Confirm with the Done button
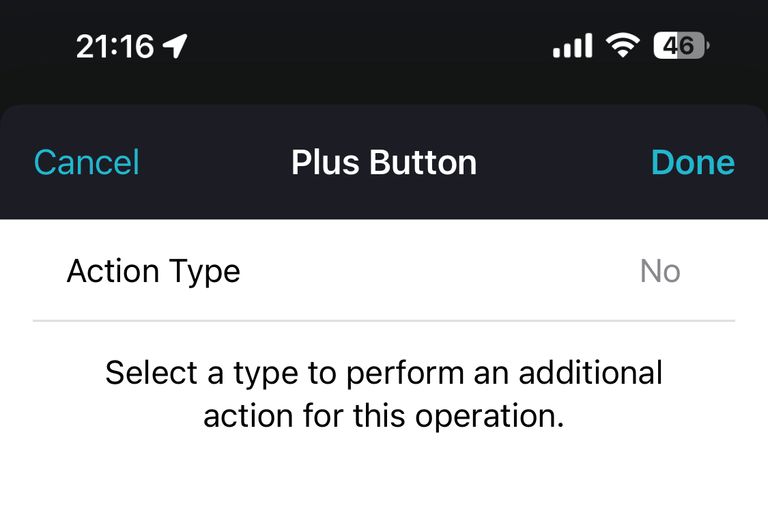This screenshot has width=768, height=517. (693, 162)
